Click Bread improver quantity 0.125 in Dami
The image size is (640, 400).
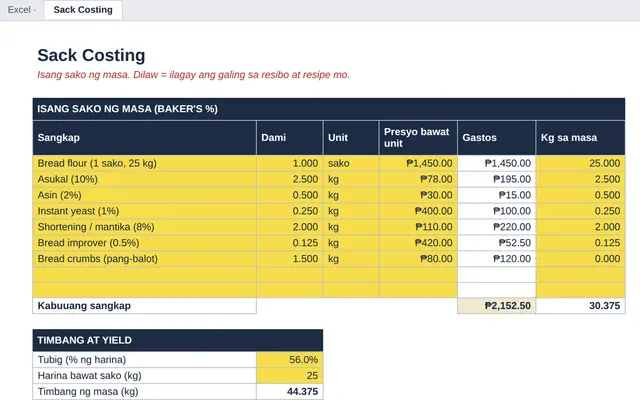click(289, 243)
